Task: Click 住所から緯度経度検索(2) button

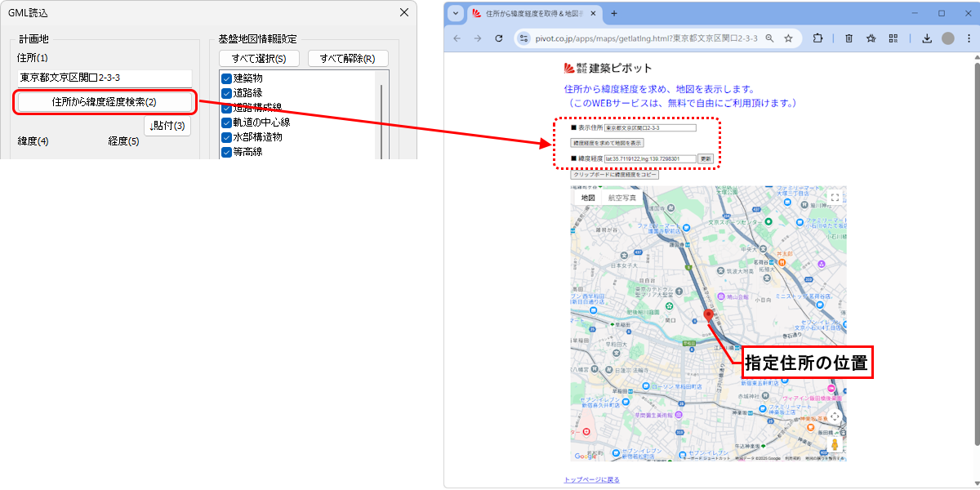Action: [104, 102]
